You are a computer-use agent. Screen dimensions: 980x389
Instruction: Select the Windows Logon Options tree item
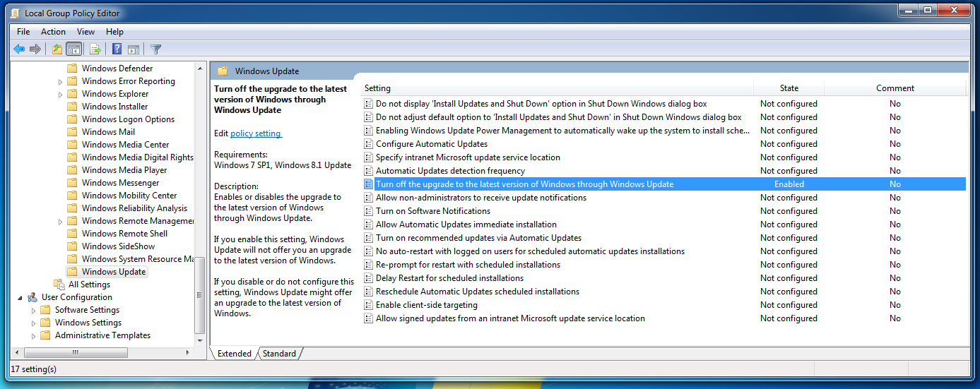click(x=128, y=119)
